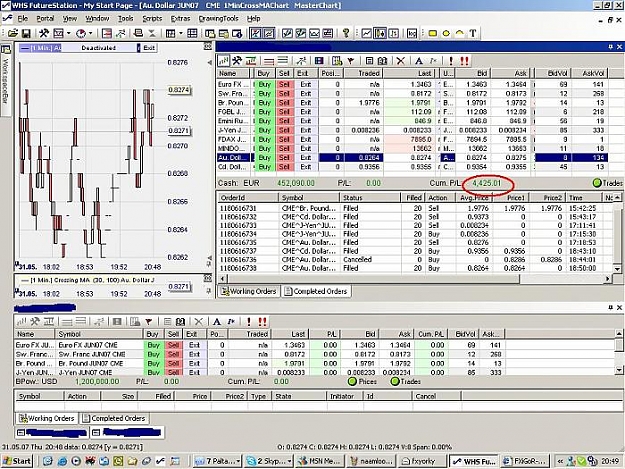Select order row 1180616731 Br. Pound
Screen dimensions: 625x469
pos(415,208)
